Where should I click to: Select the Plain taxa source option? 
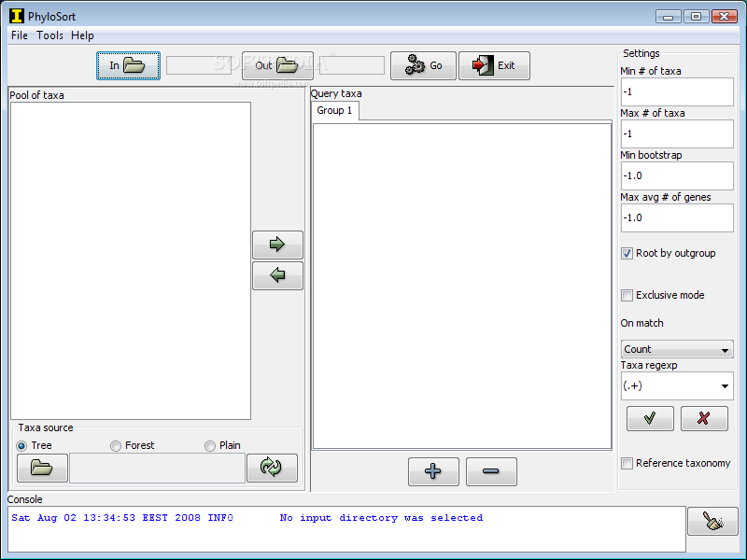(222, 446)
